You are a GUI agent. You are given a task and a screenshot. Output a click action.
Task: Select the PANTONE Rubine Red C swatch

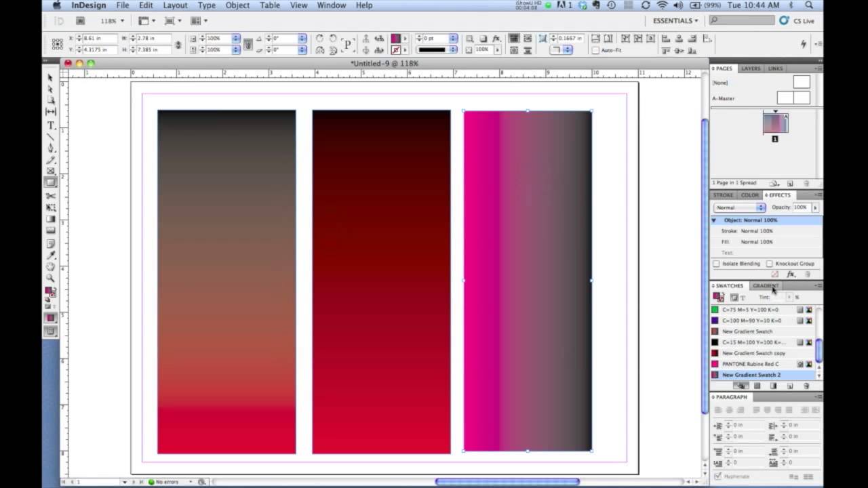pyautogui.click(x=750, y=364)
